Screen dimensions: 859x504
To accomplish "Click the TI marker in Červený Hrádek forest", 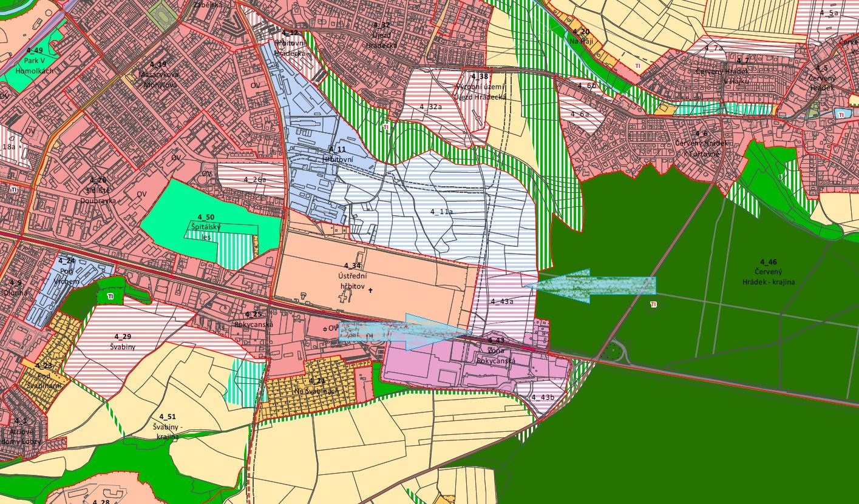I will [653, 304].
